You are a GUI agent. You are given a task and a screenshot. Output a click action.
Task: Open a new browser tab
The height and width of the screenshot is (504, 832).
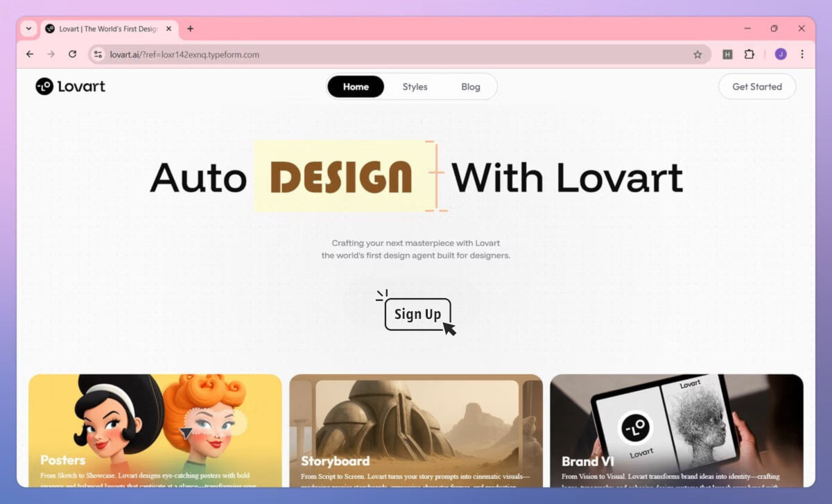tap(191, 28)
